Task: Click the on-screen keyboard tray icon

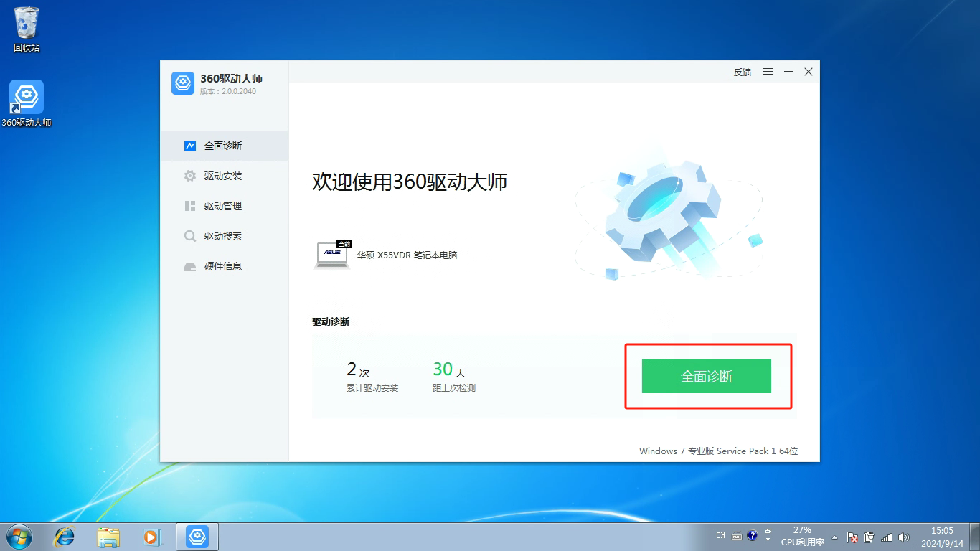Action: 737,535
